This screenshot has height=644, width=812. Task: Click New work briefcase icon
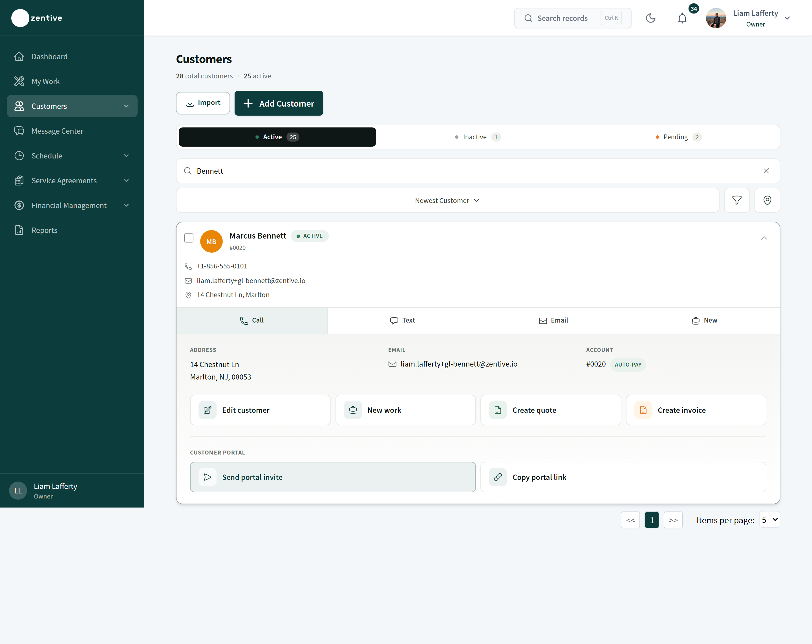point(353,410)
